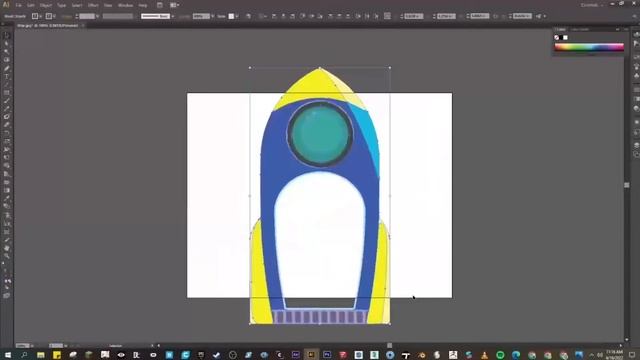This screenshot has width=640, height=360.
Task: Click the horizontal scrollbar thumb at bottom
Action: click(389, 345)
